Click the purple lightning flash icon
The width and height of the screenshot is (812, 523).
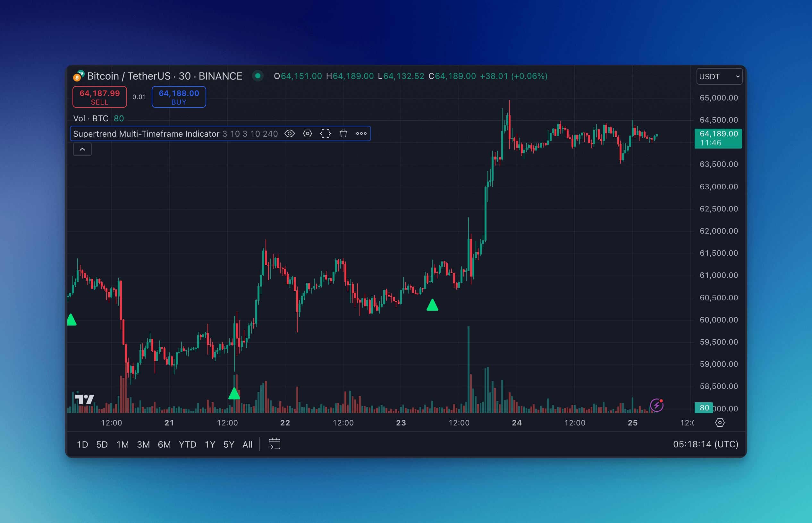(656, 405)
